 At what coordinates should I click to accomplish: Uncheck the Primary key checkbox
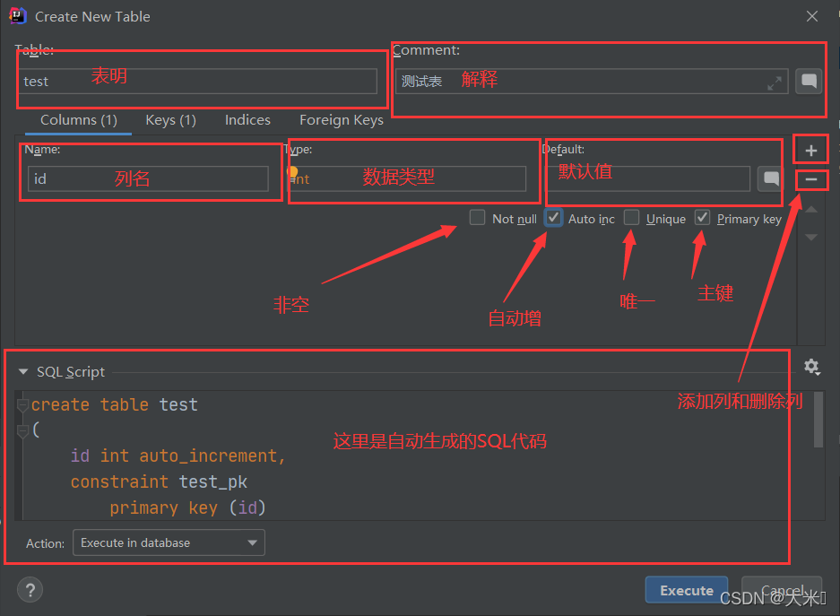[702, 218]
